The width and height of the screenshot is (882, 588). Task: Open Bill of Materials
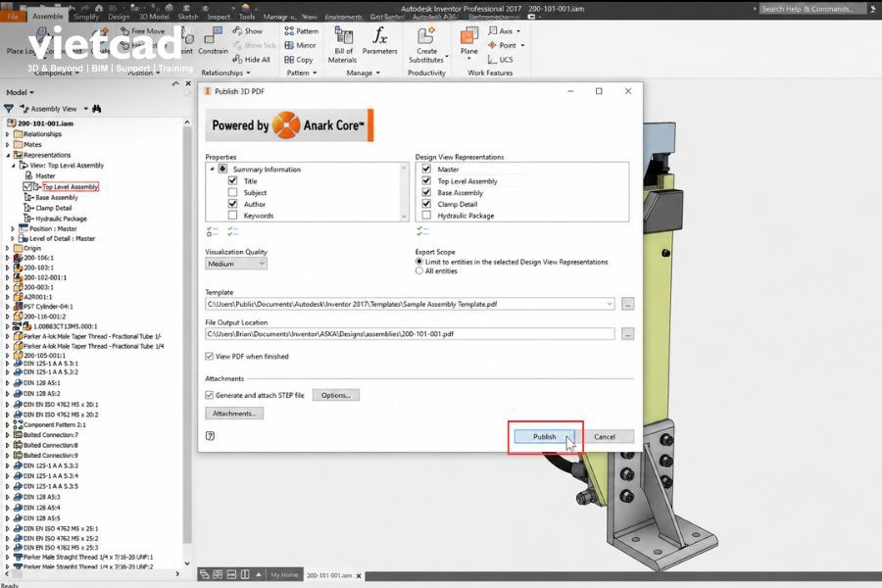[343, 44]
